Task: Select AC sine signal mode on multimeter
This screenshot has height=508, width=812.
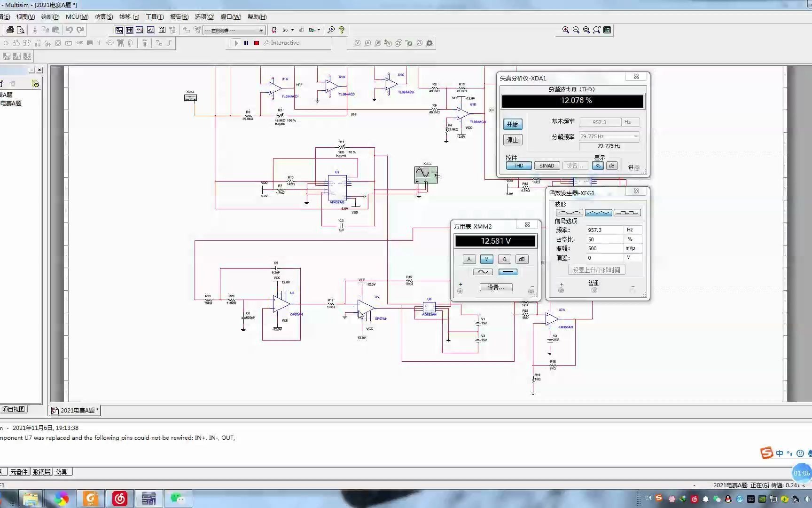Action: pyautogui.click(x=483, y=272)
